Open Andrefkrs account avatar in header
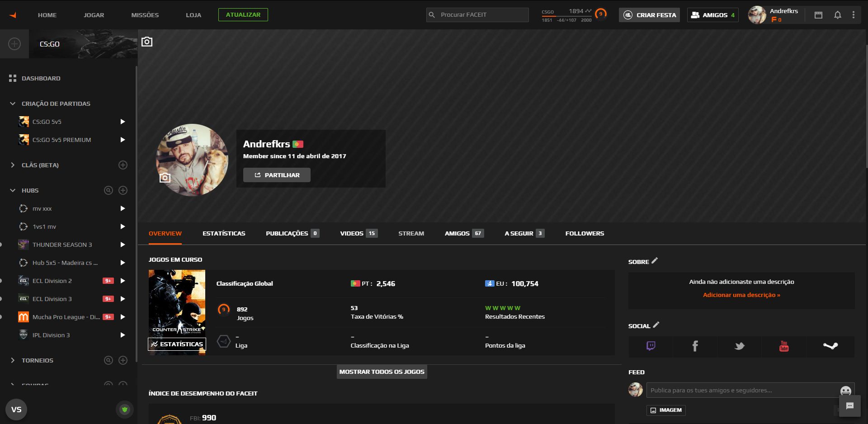The width and height of the screenshot is (868, 424). click(757, 15)
